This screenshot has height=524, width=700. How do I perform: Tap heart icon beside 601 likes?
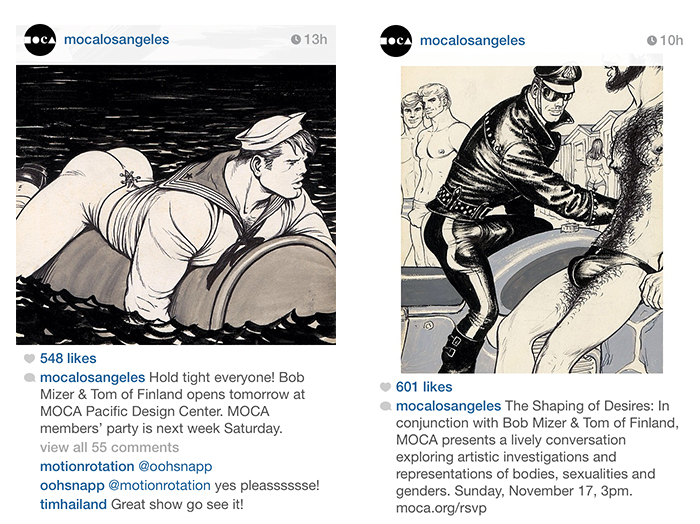pos(385,387)
